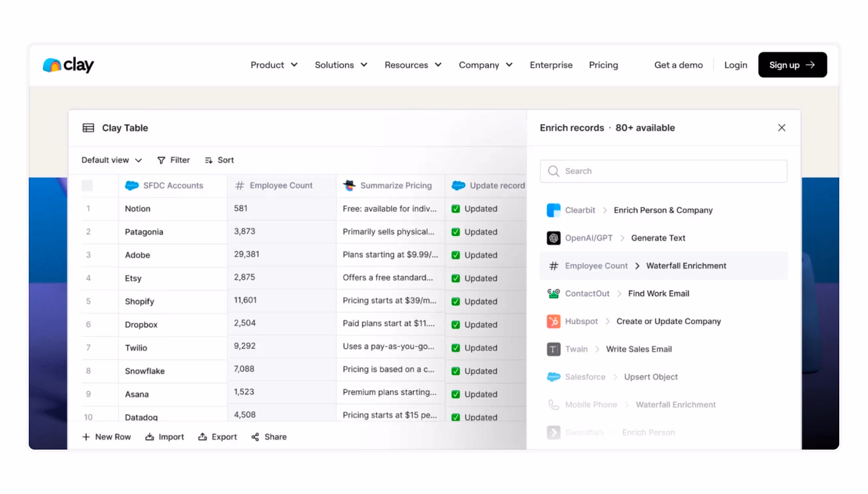Click the Twain logo icon
This screenshot has width=868, height=494.
point(554,349)
